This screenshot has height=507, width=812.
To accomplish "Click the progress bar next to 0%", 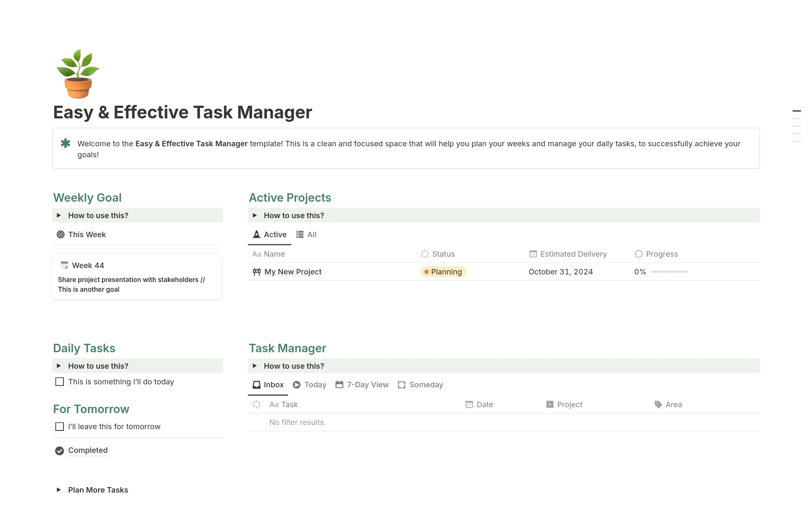I will pos(669,271).
